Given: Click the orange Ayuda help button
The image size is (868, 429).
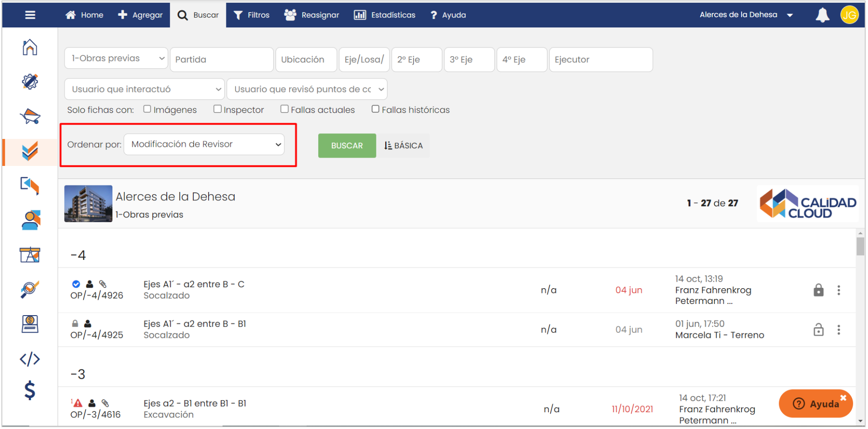Looking at the screenshot, I should pyautogui.click(x=815, y=403).
